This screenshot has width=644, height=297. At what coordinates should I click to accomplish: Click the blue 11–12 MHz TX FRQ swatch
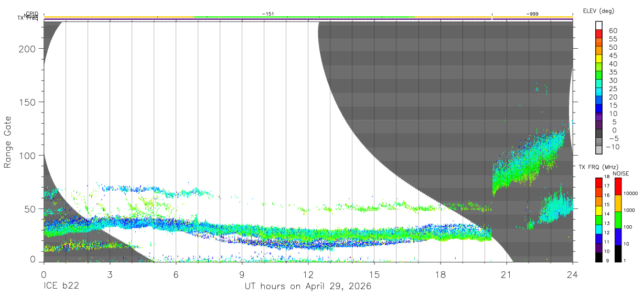(x=599, y=238)
